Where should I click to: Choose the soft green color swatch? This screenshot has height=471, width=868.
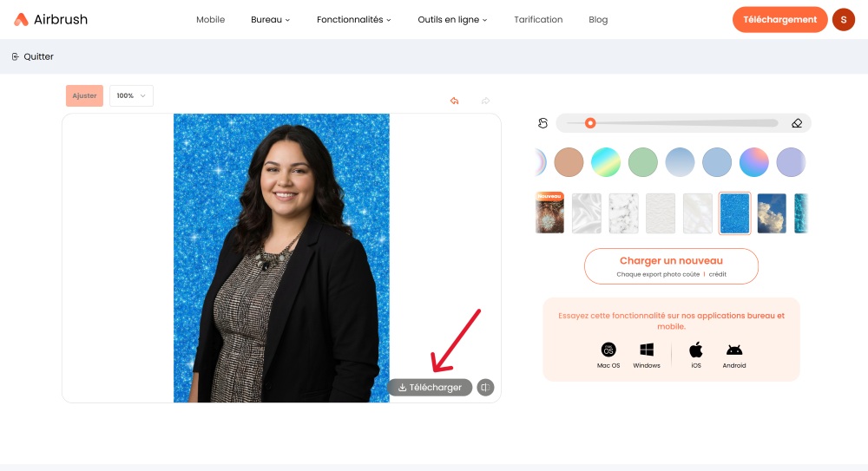pyautogui.click(x=642, y=162)
